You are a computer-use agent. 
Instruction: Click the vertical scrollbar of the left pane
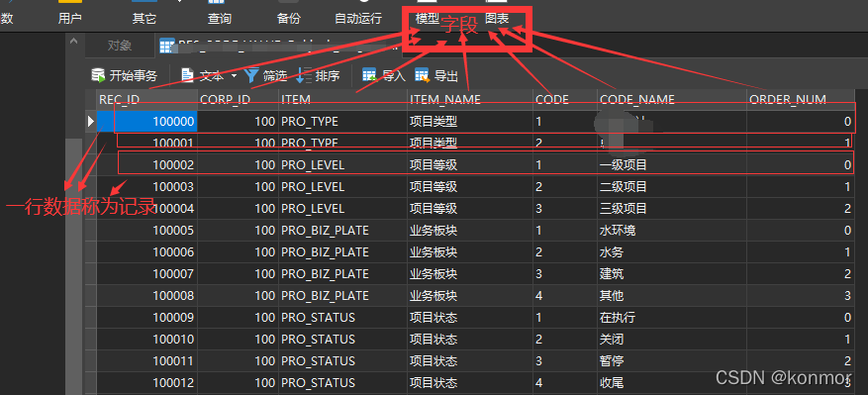(x=73, y=266)
